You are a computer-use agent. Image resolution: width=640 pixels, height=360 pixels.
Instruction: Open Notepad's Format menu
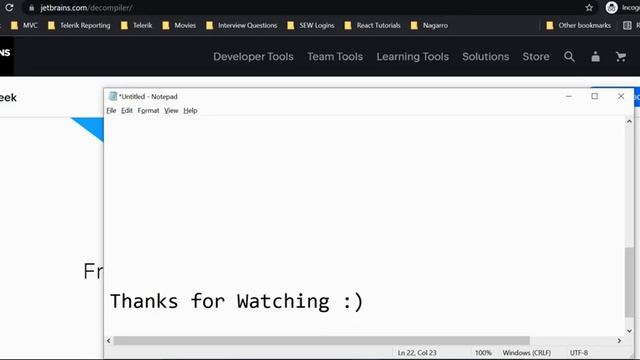pos(148,111)
